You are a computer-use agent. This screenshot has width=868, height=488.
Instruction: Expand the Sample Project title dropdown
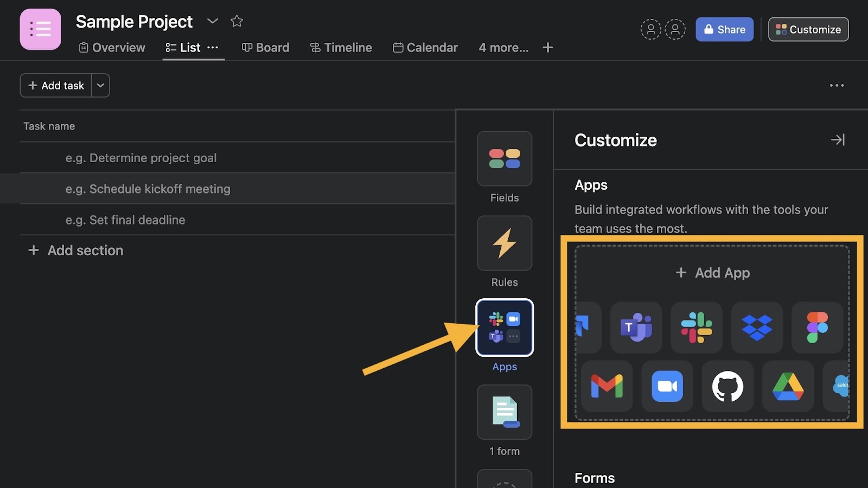tap(213, 21)
